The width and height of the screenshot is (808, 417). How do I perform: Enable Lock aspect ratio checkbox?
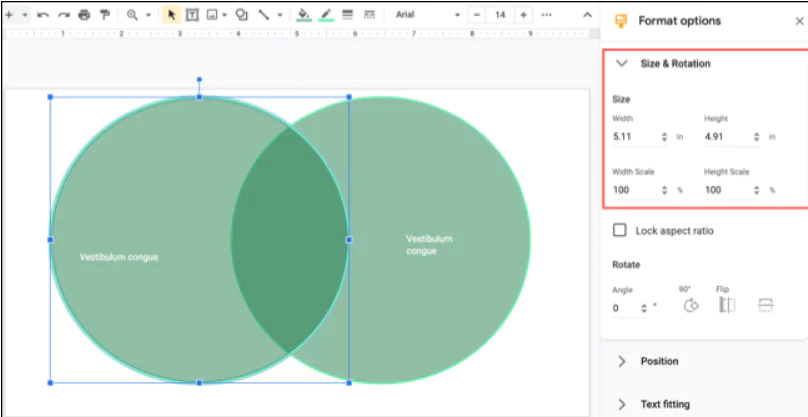(x=620, y=231)
